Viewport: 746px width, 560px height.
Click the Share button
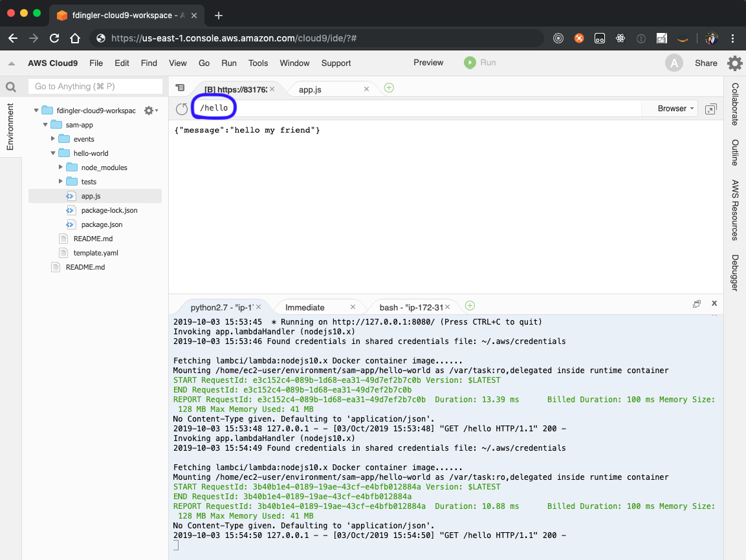click(x=706, y=63)
